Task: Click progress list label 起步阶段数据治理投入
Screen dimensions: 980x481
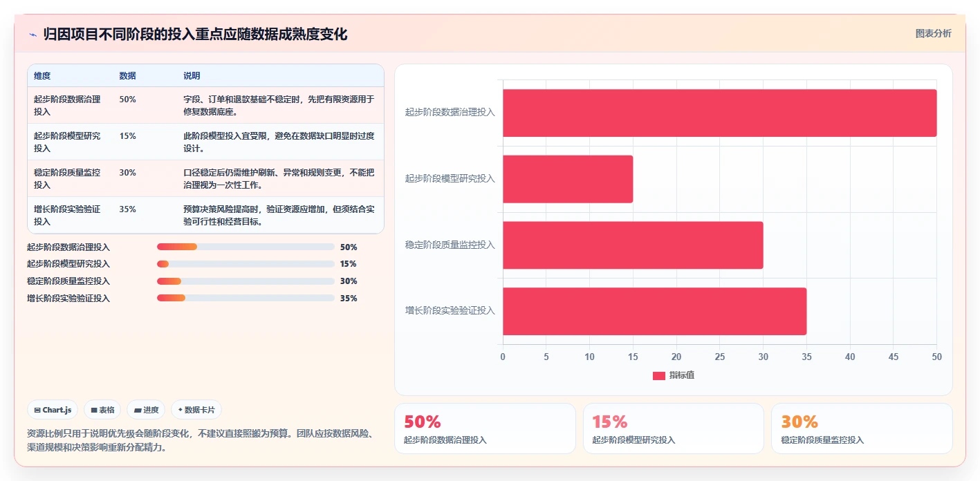Action: click(68, 247)
